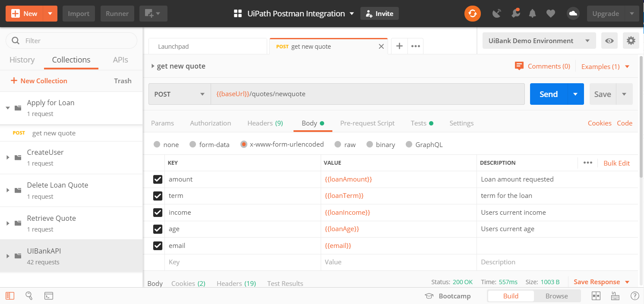Switch to the Headers (9) tab
The width and height of the screenshot is (644, 304).
point(265,123)
